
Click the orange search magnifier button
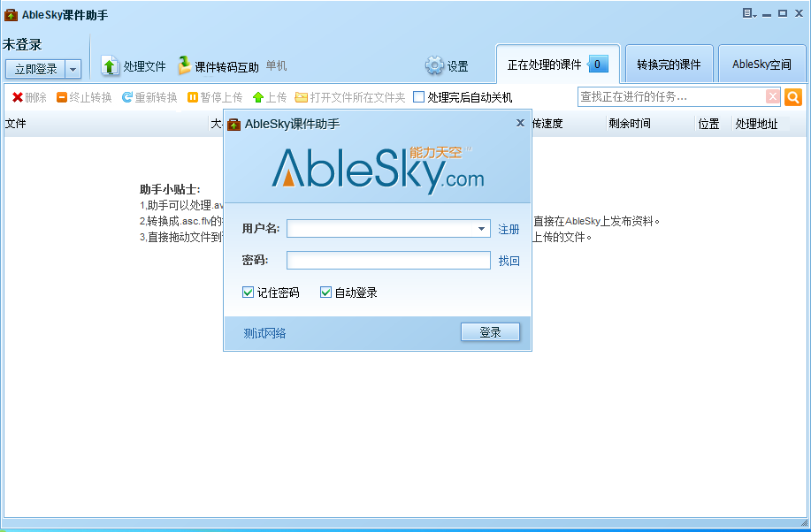[x=793, y=97]
